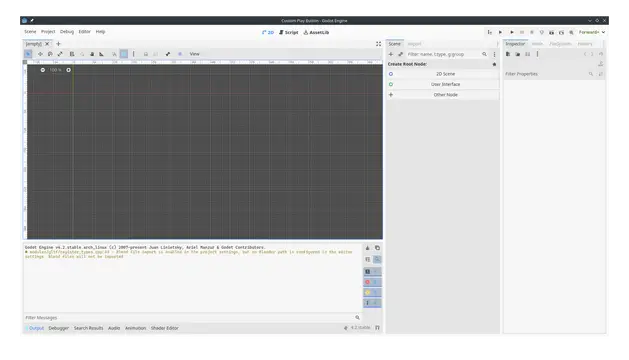Screen dimensions: 629x360
Task: Switch to the Scene dock tab
Action: coord(394,44)
